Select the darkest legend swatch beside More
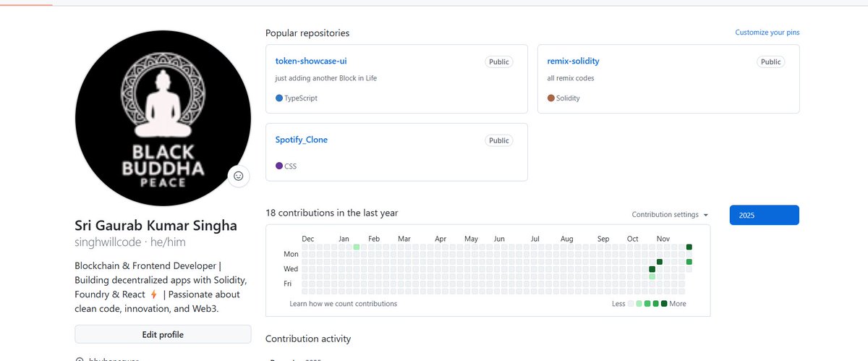 coord(664,304)
